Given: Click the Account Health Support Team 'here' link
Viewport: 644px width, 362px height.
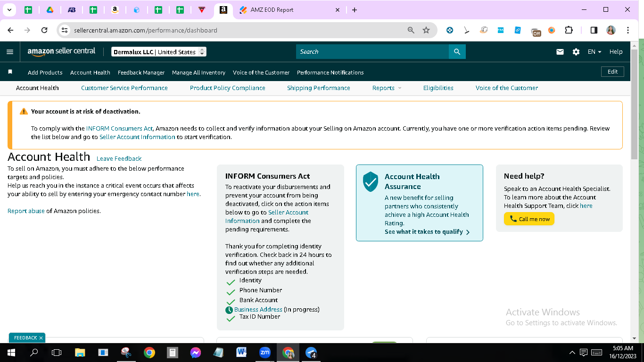Looking at the screenshot, I should [586, 206].
